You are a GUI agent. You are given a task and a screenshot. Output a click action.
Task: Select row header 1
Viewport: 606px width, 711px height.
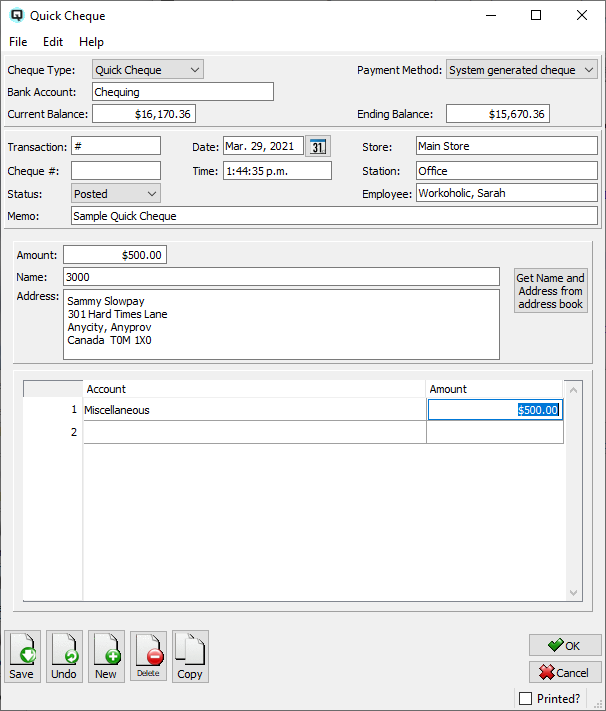tap(53, 409)
